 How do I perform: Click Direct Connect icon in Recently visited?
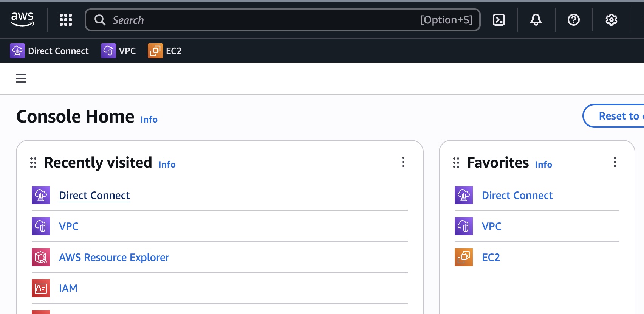point(41,195)
